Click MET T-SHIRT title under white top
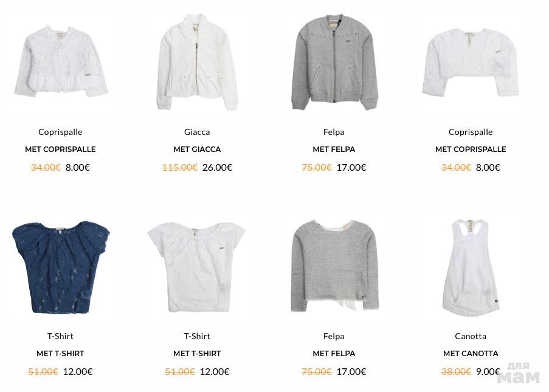This screenshot has width=549, height=392. (197, 354)
